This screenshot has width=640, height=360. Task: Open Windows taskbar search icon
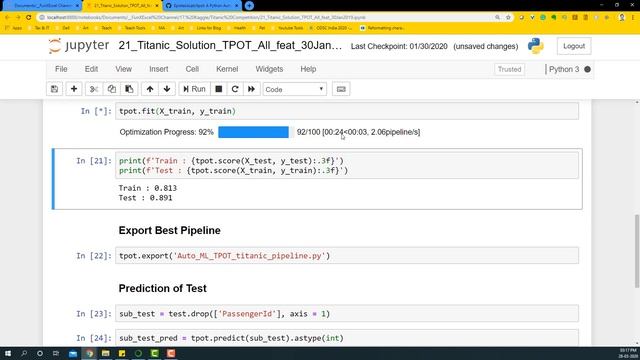tap(24, 353)
